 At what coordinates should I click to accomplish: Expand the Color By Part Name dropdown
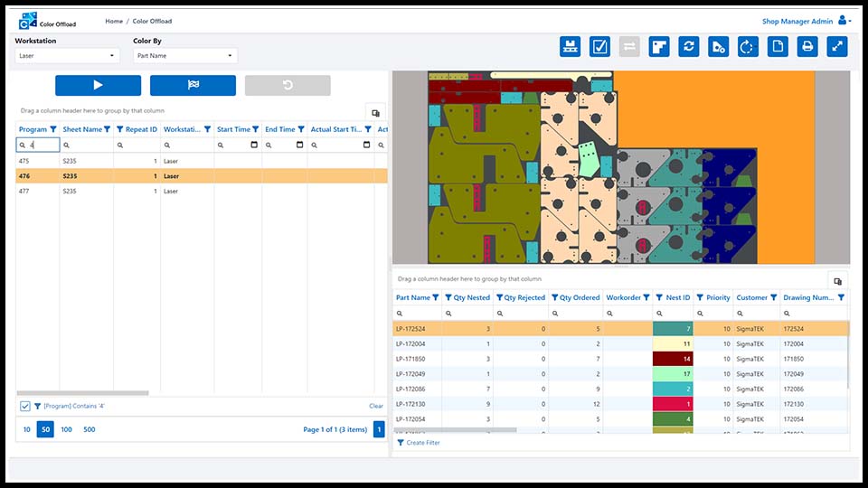pos(184,56)
